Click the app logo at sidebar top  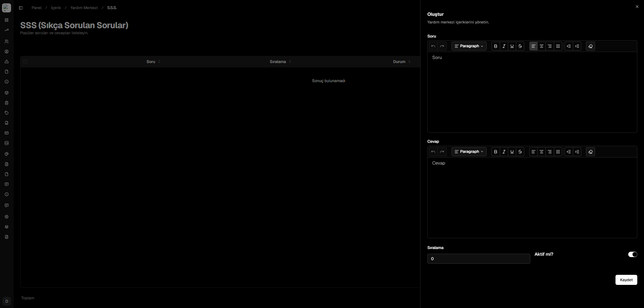click(6, 7)
